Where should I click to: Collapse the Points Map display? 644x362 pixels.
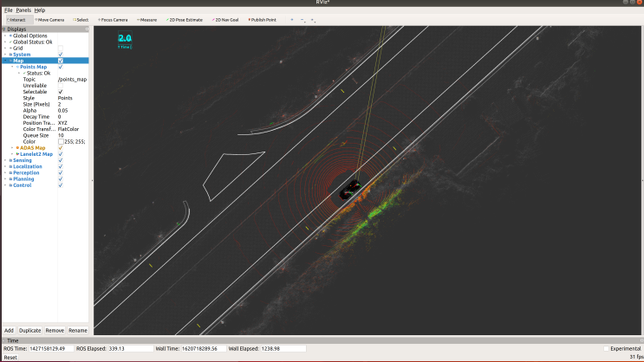(12, 67)
